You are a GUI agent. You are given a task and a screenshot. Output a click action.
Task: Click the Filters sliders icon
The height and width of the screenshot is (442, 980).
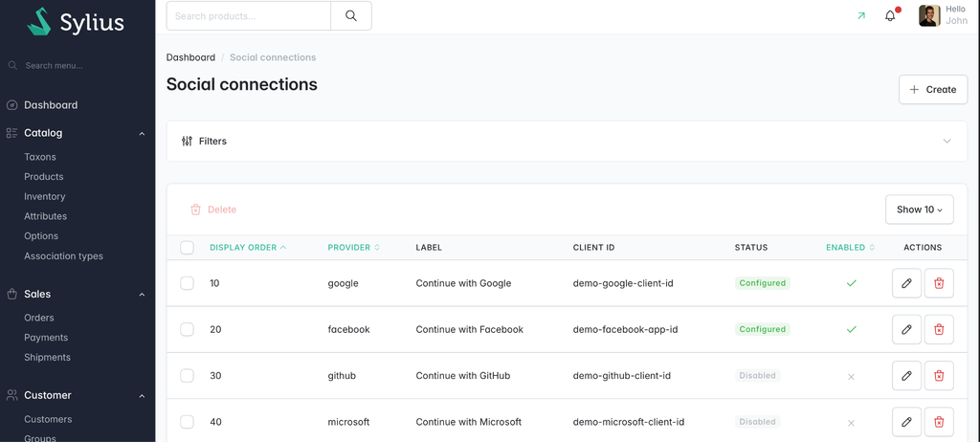click(187, 142)
